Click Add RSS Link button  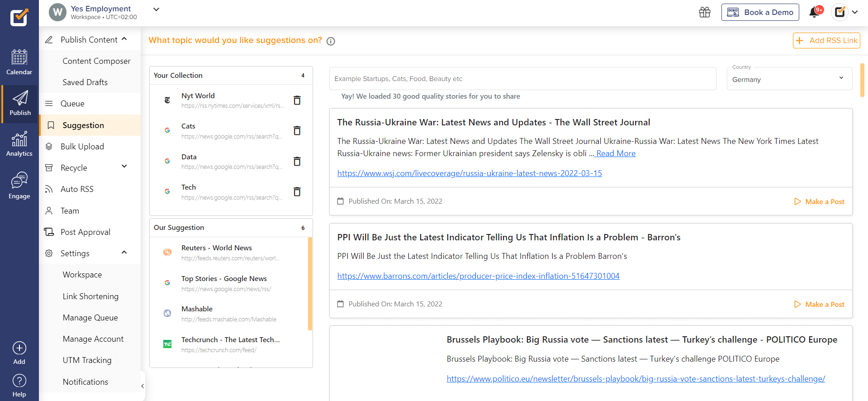pyautogui.click(x=826, y=40)
